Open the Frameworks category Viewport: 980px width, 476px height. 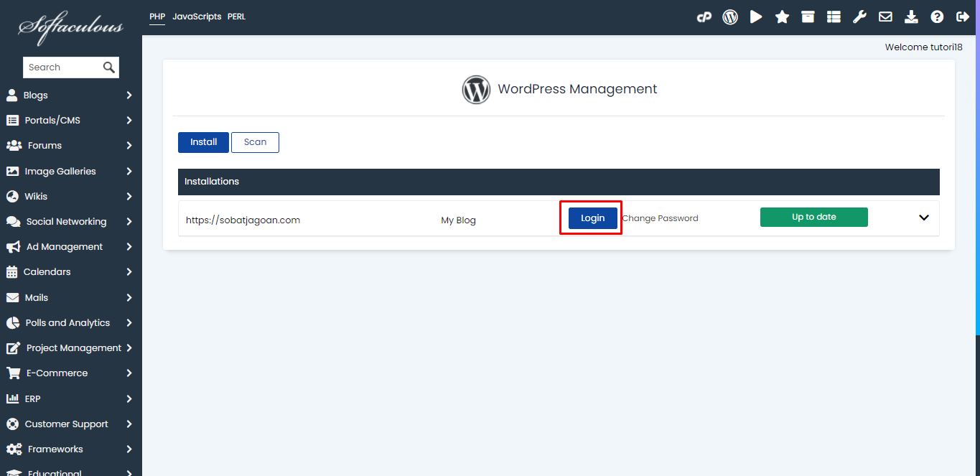55,449
